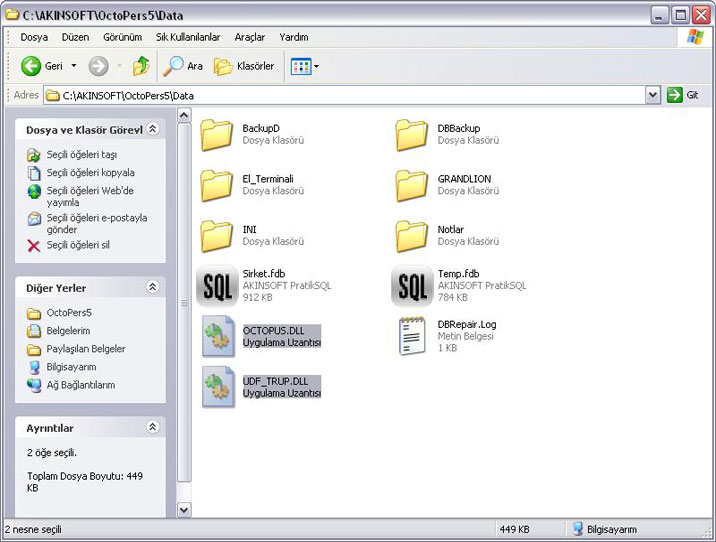Open the Araçlar menu
The image size is (716, 542).
250,37
